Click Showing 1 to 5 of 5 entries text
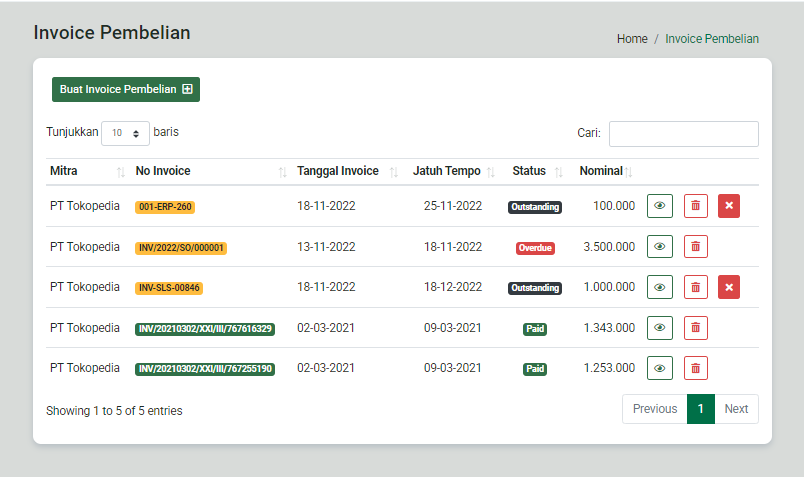The height and width of the screenshot is (477, 804). [114, 411]
